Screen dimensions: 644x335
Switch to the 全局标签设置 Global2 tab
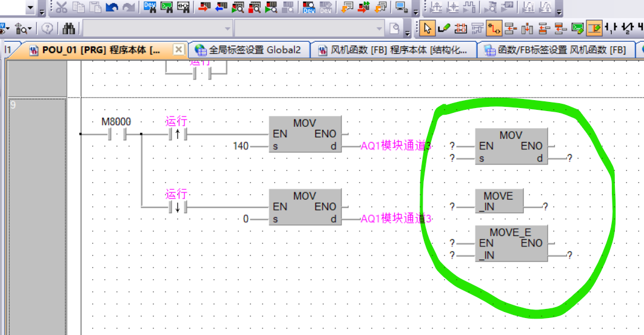[249, 50]
